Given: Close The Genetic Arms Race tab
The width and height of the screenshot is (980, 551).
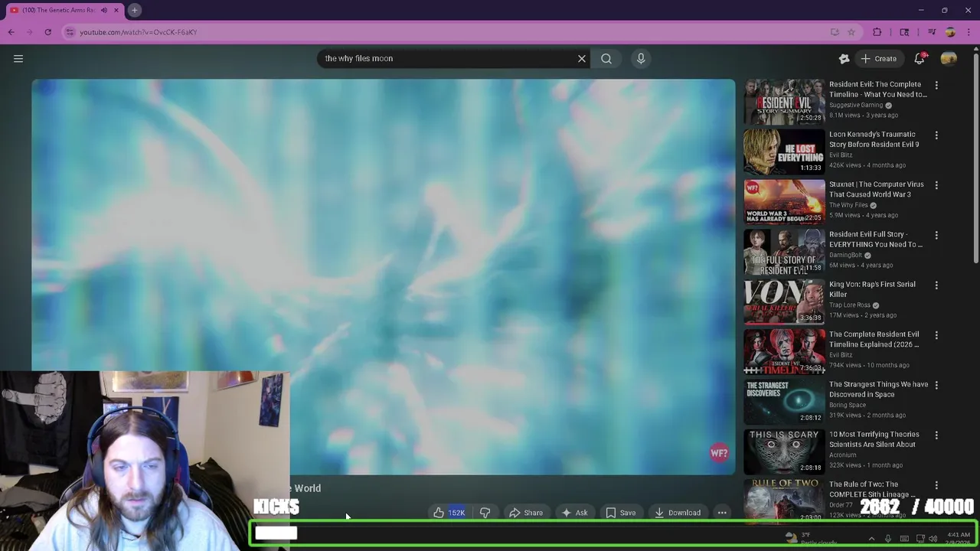Looking at the screenshot, I should pyautogui.click(x=116, y=10).
